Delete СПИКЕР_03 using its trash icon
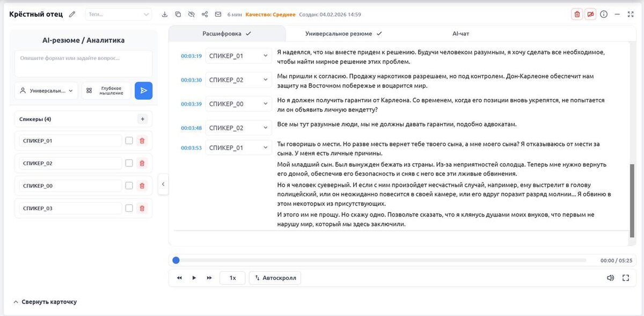Viewport: 644px width, 316px height. click(142, 208)
